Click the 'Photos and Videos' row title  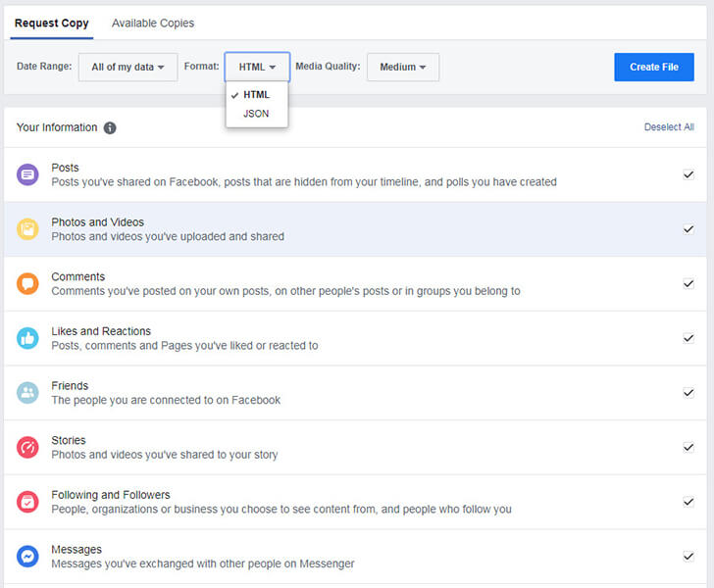coord(97,222)
